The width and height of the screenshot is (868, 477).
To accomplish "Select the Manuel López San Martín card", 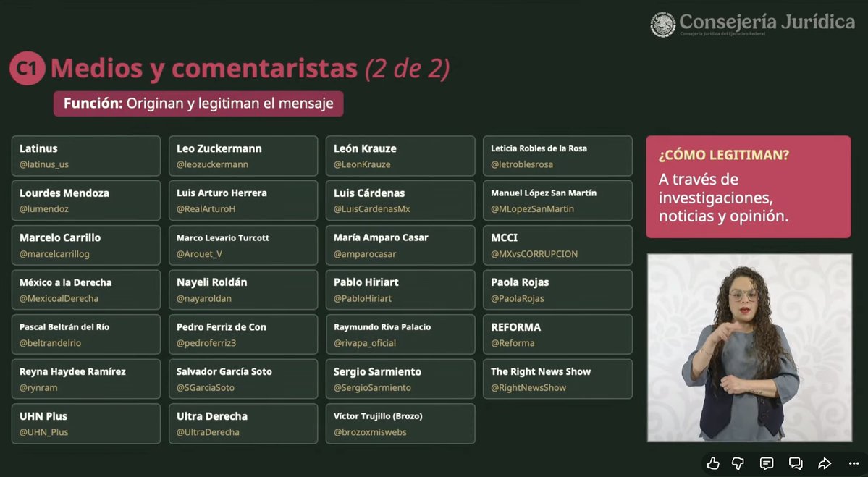I will 557,200.
